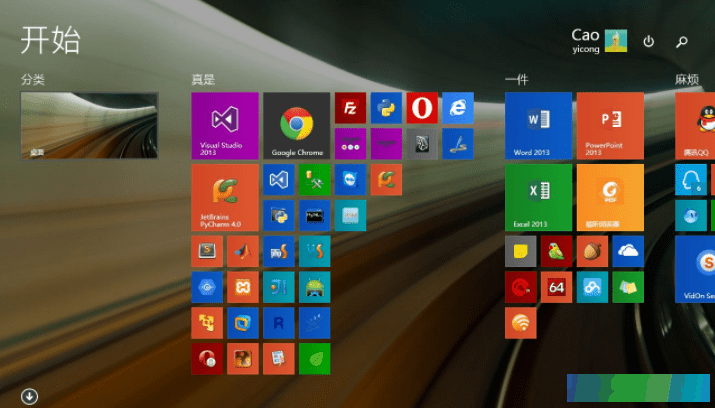Open the light blue headset profile tile
Viewport: 715px width, 408px height.
tap(691, 180)
